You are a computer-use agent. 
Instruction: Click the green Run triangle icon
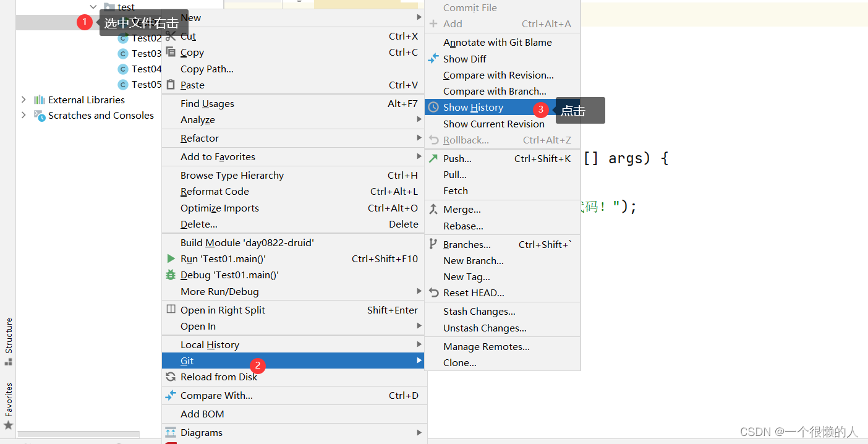point(171,258)
